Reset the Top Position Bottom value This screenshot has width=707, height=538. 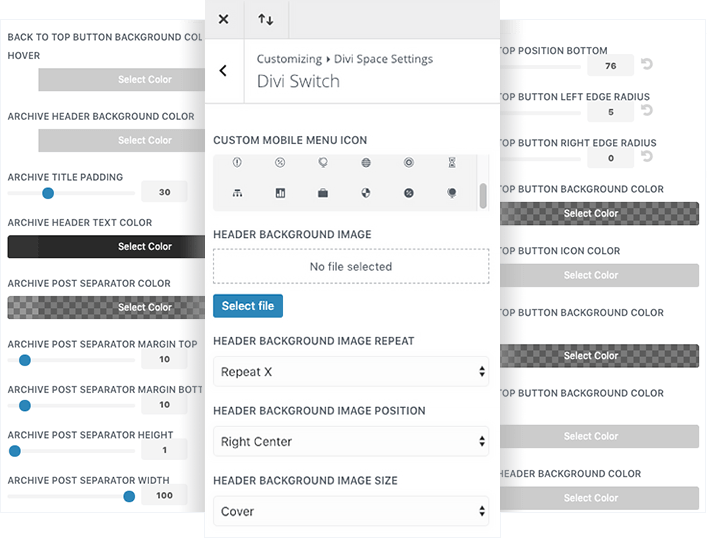[x=647, y=64]
